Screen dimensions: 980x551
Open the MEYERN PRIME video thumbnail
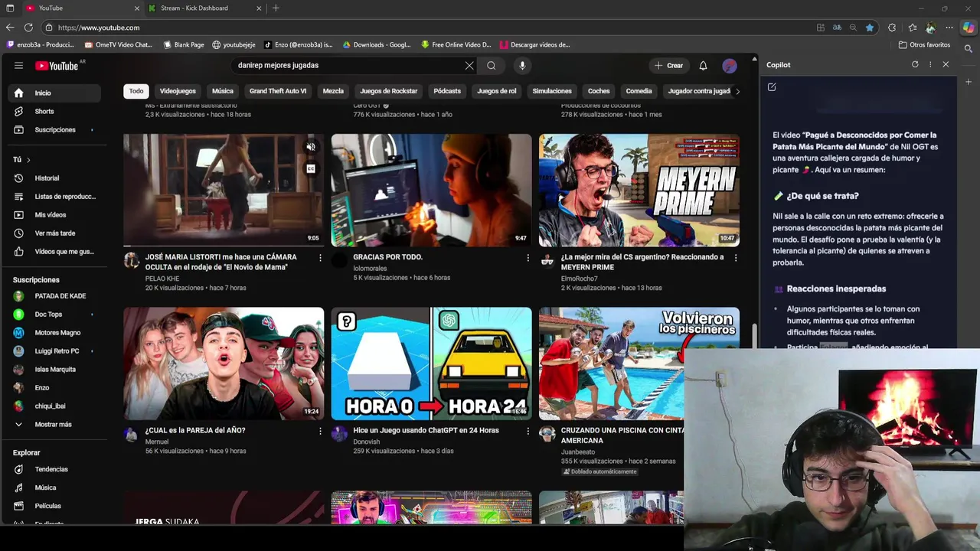(x=639, y=191)
